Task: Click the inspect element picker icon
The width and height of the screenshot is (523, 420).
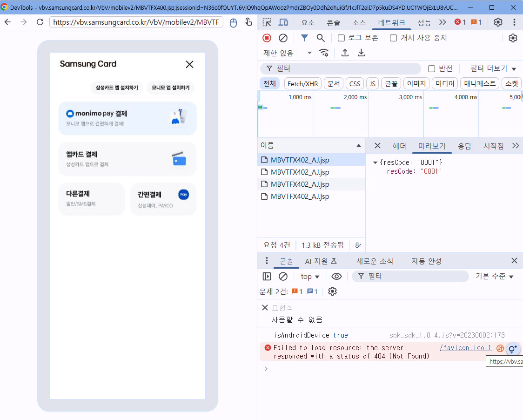Action: click(x=267, y=22)
